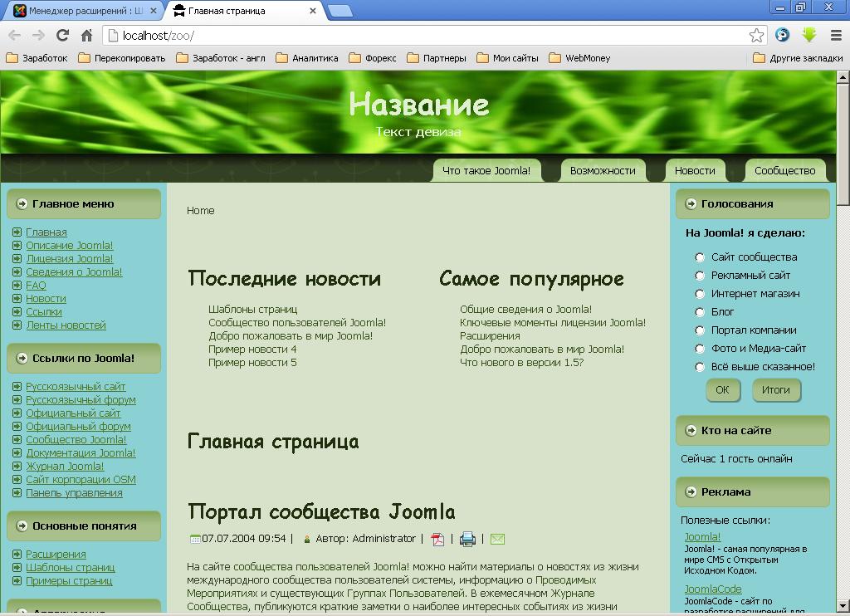Click the arrow icon beside Голосования header

(691, 204)
